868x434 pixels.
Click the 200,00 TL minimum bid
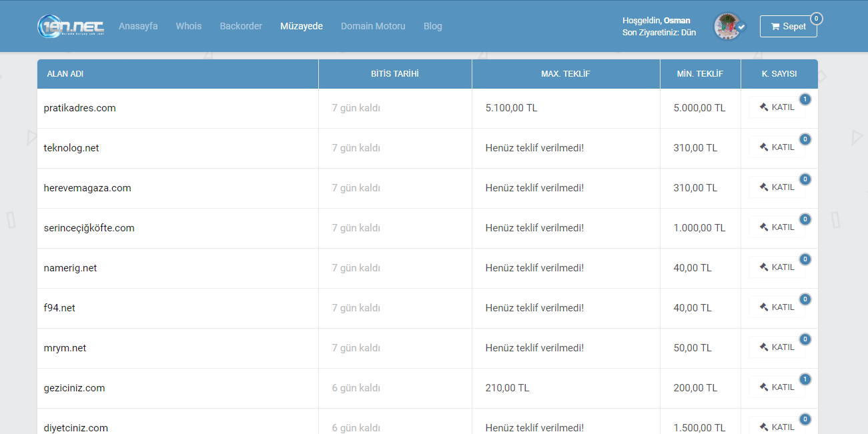695,388
